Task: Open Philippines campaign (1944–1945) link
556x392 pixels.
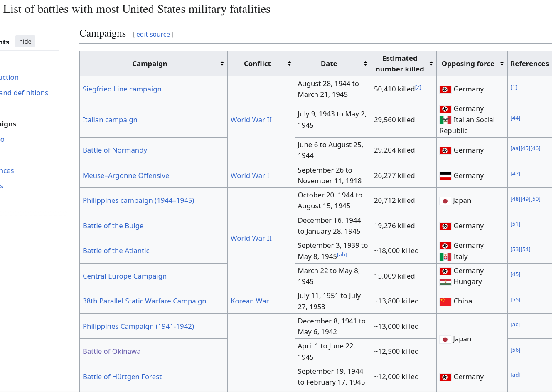Action: (138, 200)
